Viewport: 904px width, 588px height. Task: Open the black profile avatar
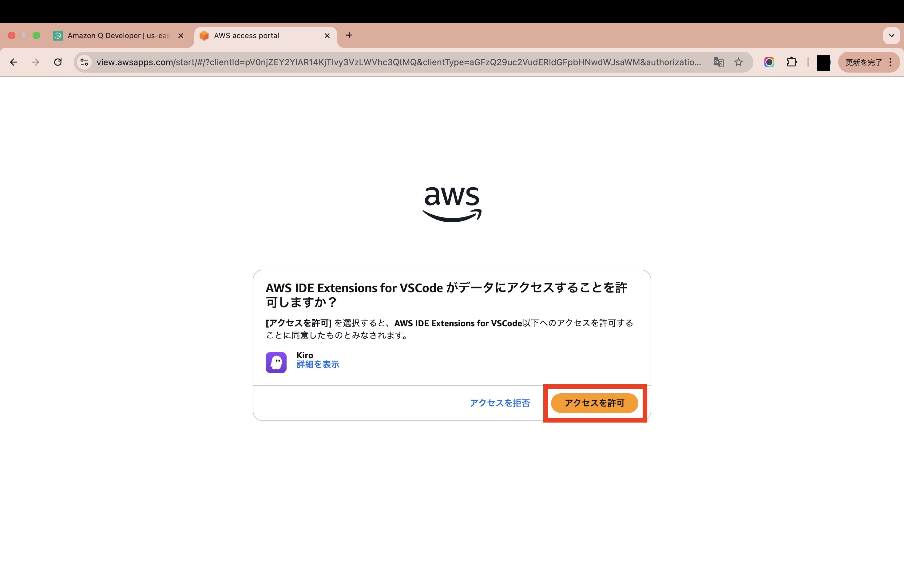(x=823, y=63)
